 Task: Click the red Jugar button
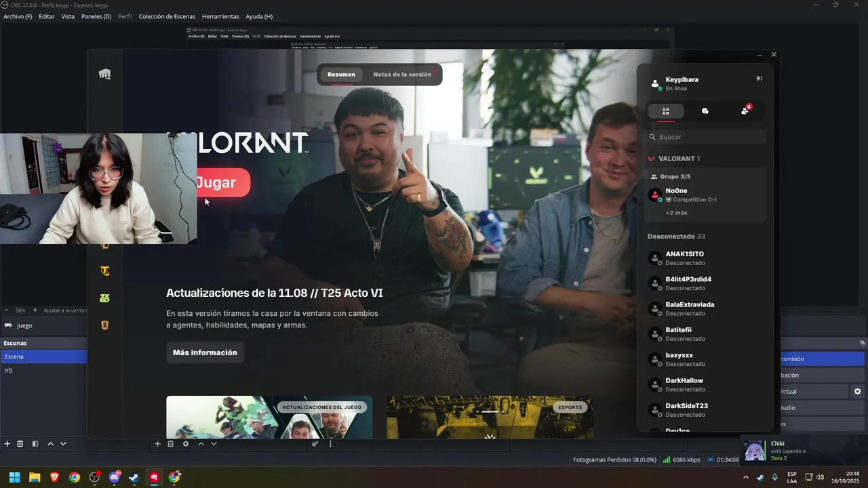[223, 182]
